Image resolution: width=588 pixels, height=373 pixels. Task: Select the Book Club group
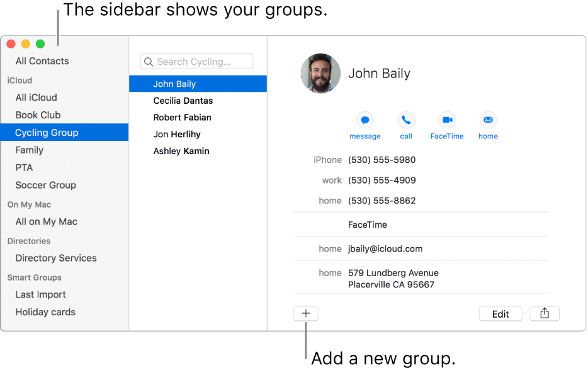[38, 115]
